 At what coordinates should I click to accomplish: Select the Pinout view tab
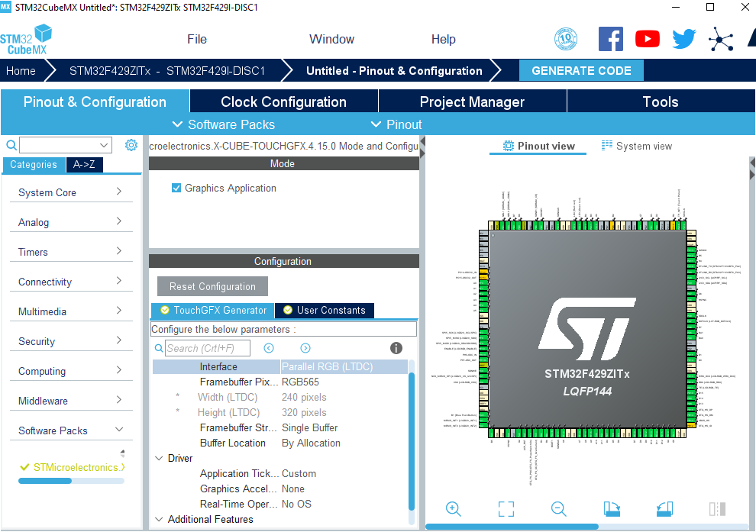pyautogui.click(x=538, y=146)
